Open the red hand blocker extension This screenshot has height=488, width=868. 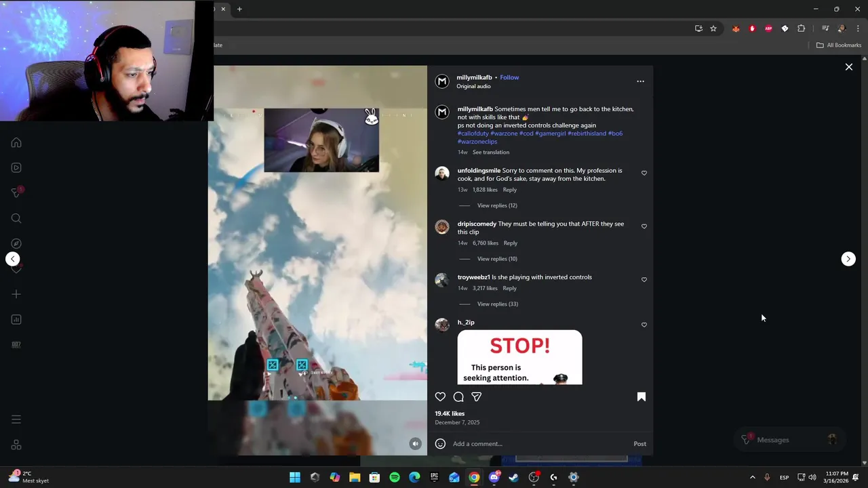pos(752,28)
